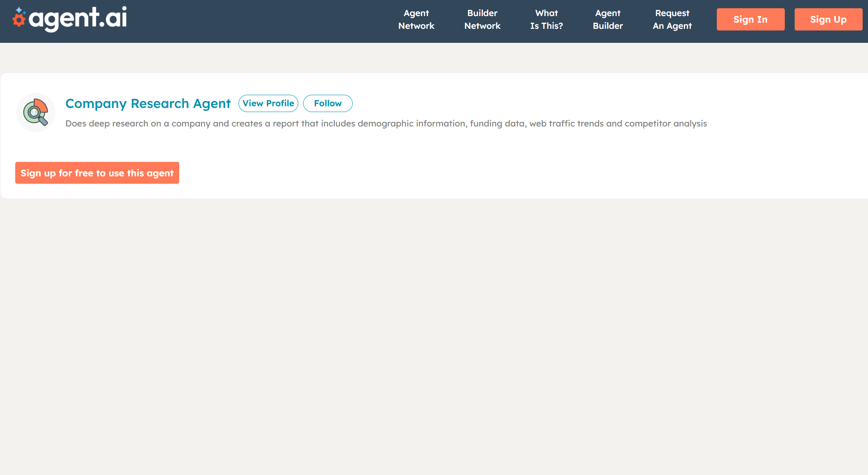The image size is (868, 475).
Task: Open the What Is This? page
Action: pyautogui.click(x=547, y=19)
